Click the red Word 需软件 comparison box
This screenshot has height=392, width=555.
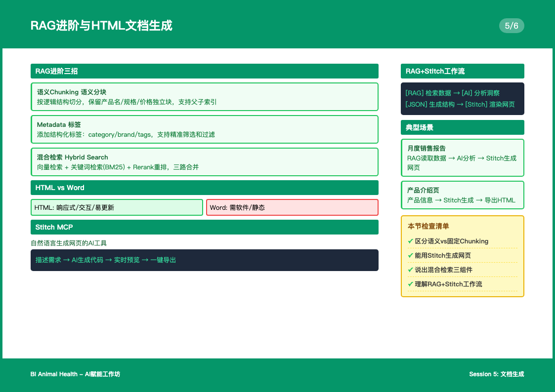coord(292,207)
